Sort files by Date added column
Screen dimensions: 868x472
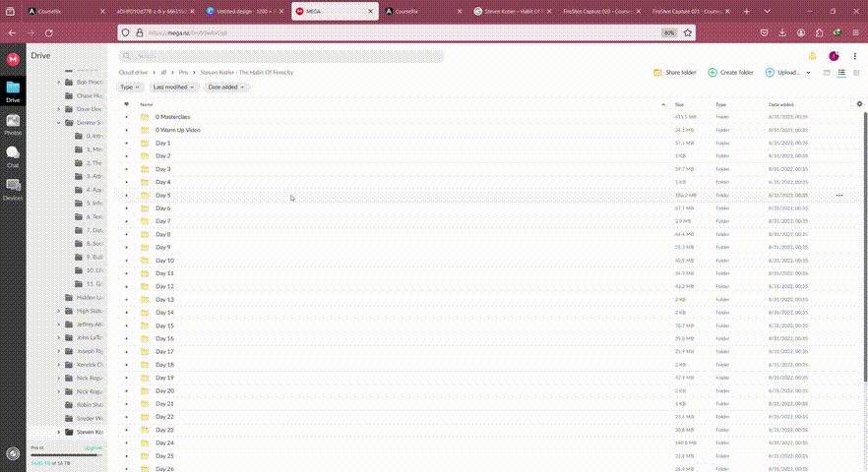781,104
